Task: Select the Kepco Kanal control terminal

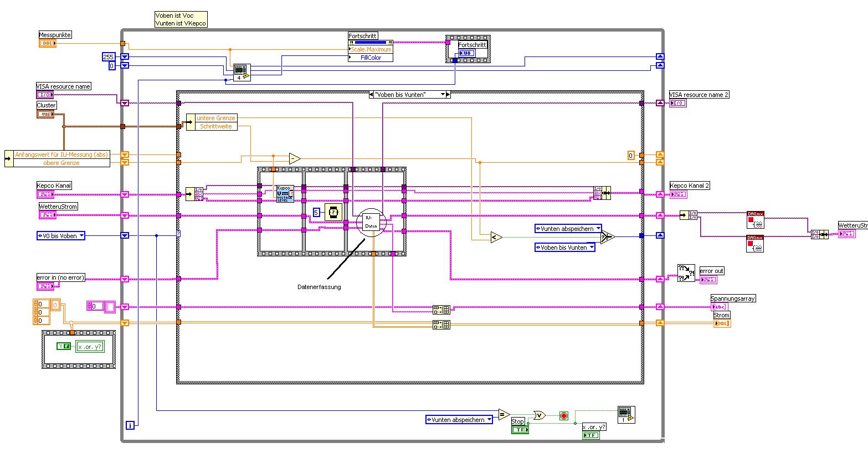Action: coord(46,194)
